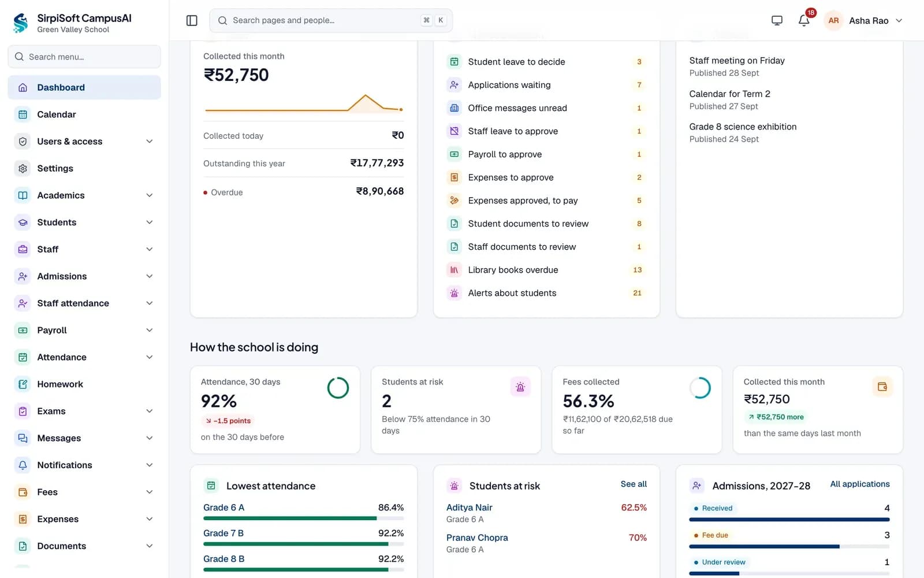The width and height of the screenshot is (924, 578).
Task: Click the Search menu input in sidebar
Action: click(x=84, y=57)
